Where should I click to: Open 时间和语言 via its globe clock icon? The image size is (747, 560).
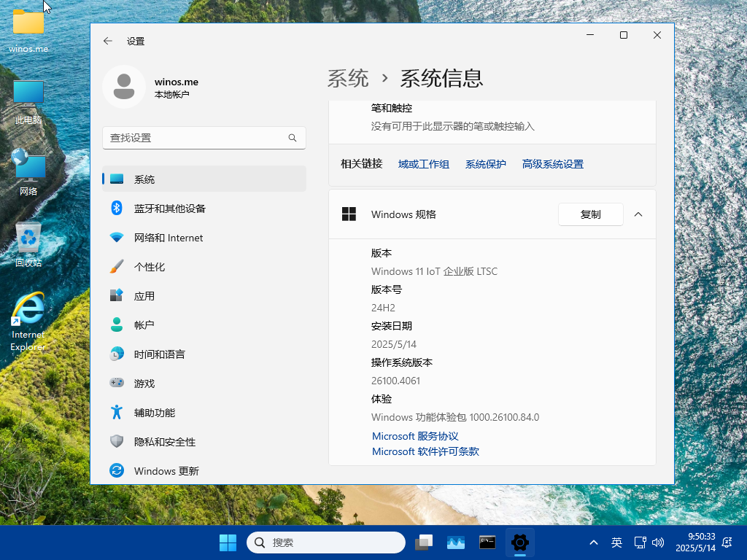tap(117, 354)
